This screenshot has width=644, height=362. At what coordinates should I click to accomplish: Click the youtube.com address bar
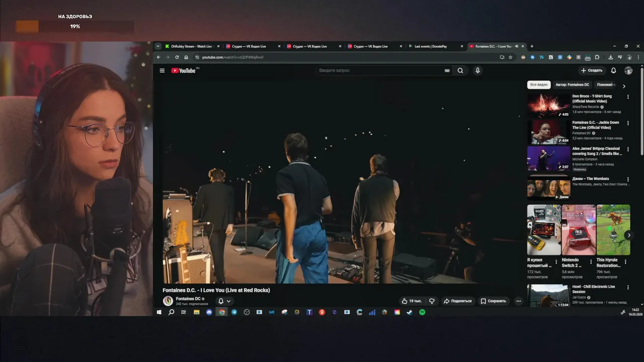tap(347, 57)
